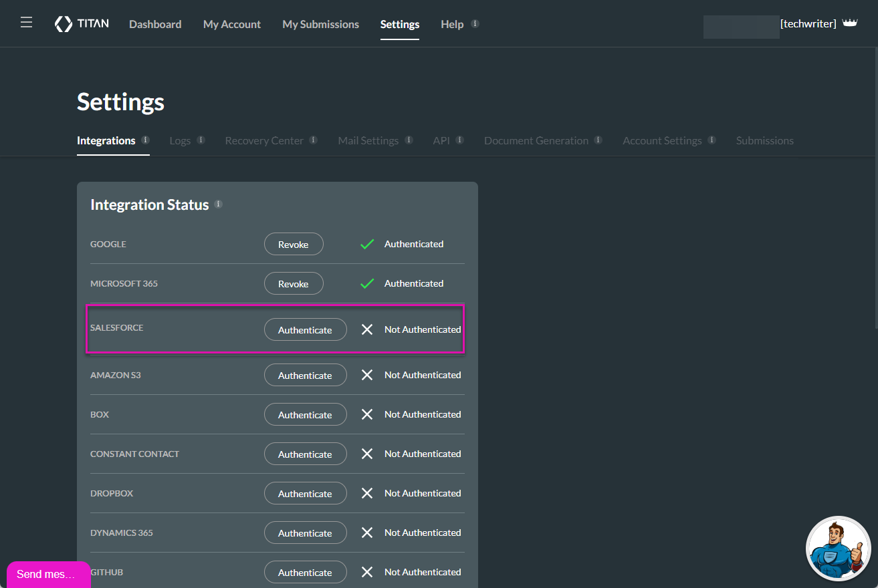Click the X icon in Constant Contact row

(x=367, y=454)
